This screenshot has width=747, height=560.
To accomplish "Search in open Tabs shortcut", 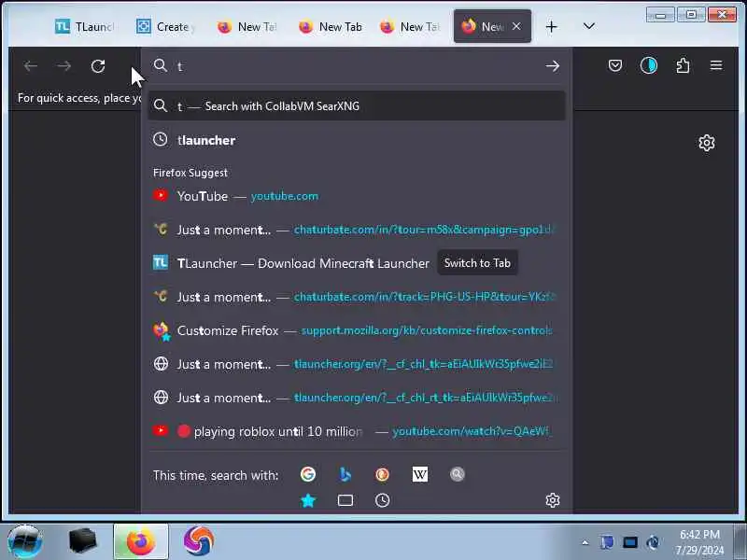I will 345,500.
